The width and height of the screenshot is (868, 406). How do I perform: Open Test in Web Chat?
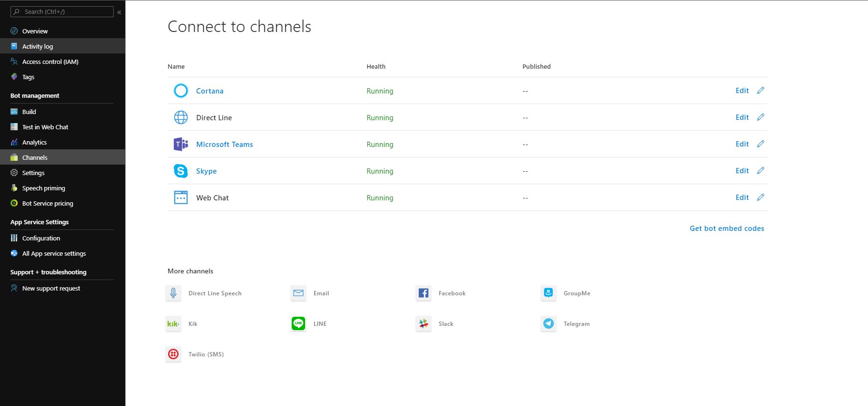point(63,127)
